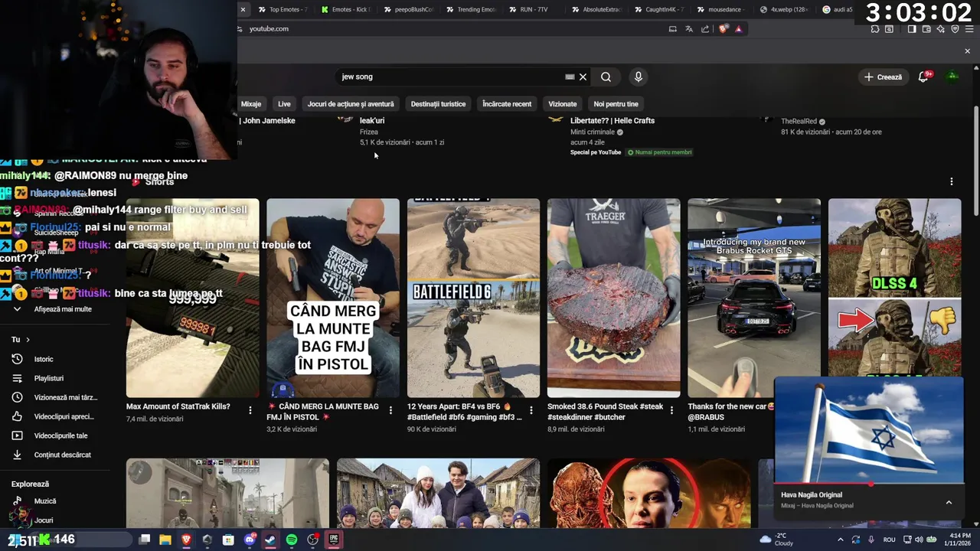Open Steam from the taskbar
The height and width of the screenshot is (551, 980).
(x=270, y=540)
